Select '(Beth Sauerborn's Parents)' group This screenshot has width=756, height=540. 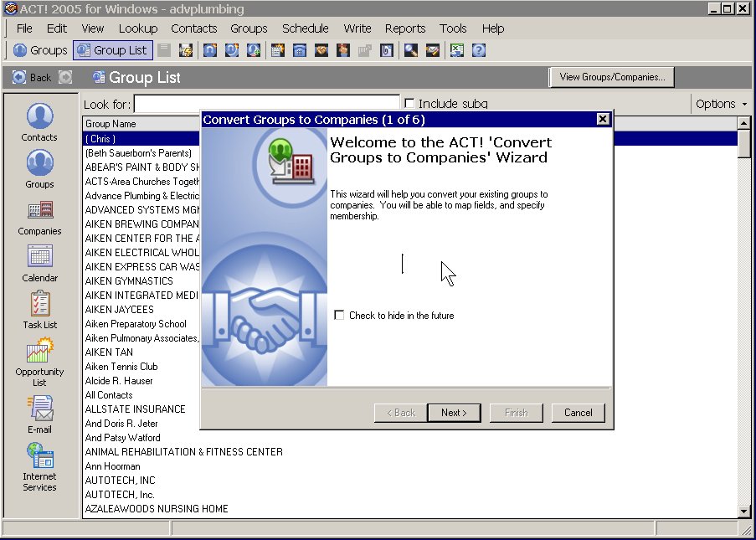pyautogui.click(x=138, y=153)
